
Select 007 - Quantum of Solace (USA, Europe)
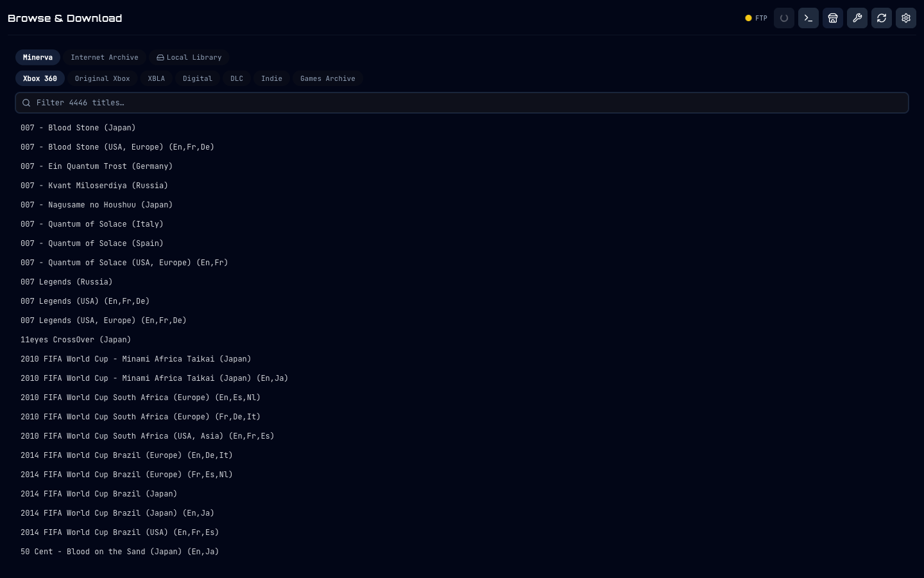[462, 263]
